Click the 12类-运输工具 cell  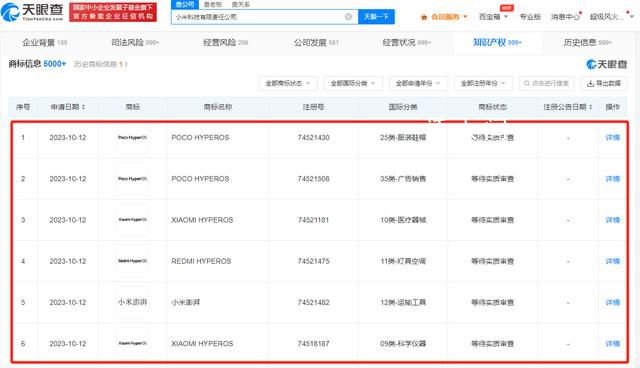click(x=403, y=302)
